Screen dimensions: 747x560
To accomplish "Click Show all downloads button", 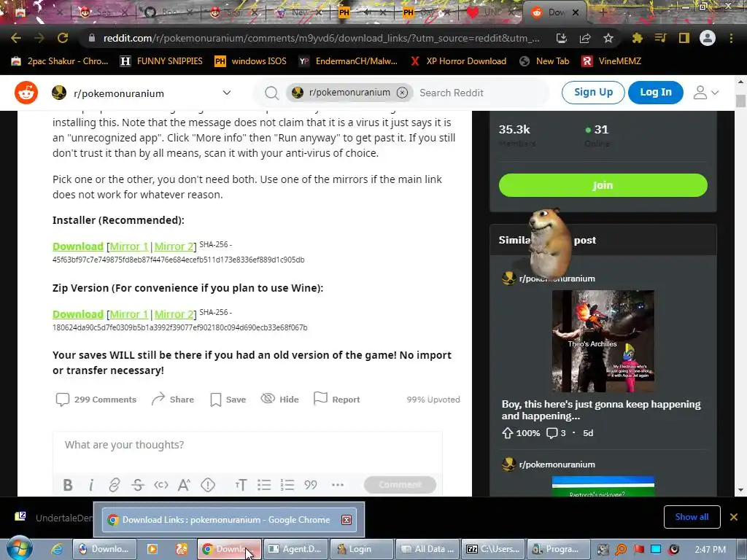I will tap(692, 517).
